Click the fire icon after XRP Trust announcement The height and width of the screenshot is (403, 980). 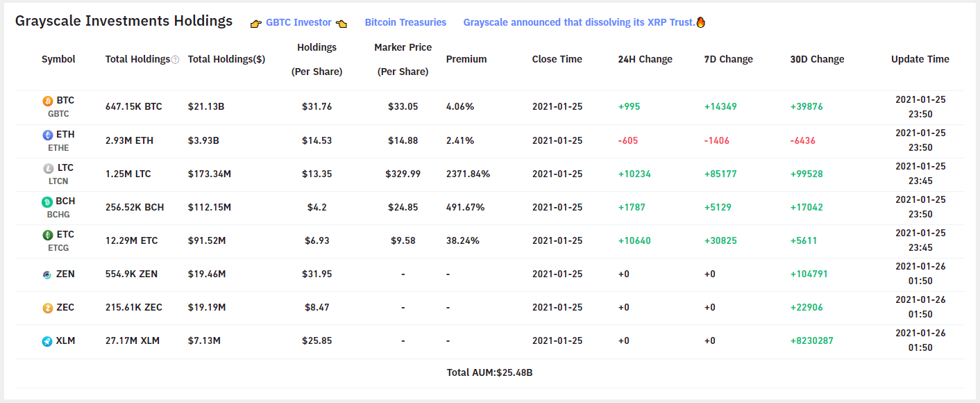[x=701, y=22]
